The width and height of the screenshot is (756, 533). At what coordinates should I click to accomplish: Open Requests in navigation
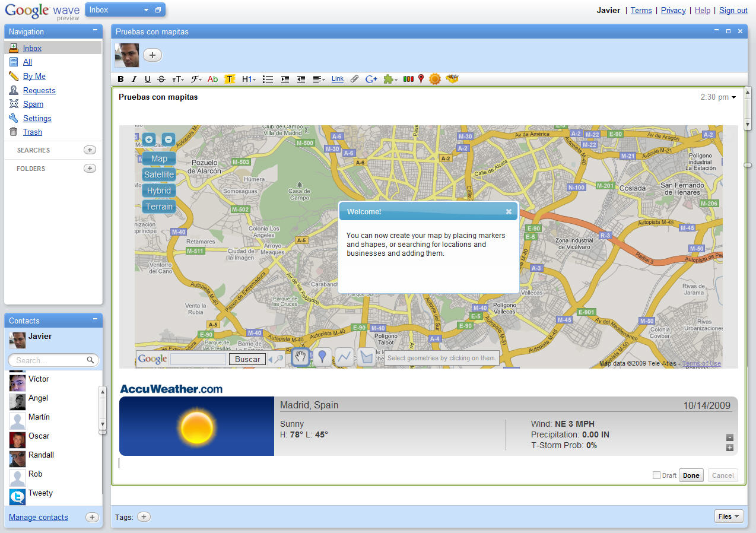[x=39, y=90]
